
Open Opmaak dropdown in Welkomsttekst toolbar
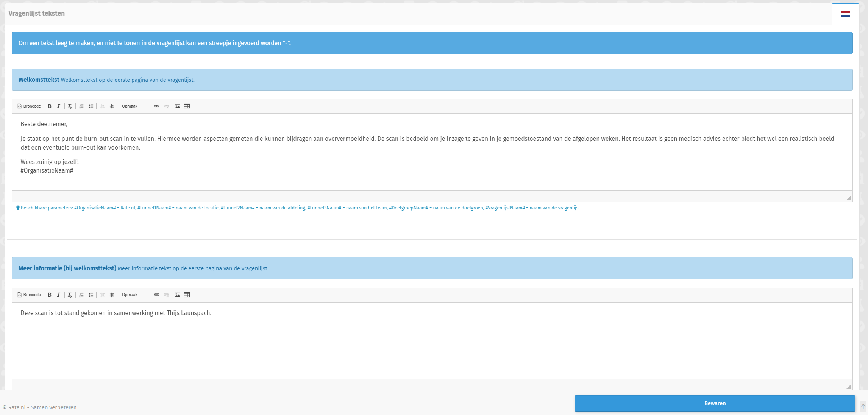134,106
